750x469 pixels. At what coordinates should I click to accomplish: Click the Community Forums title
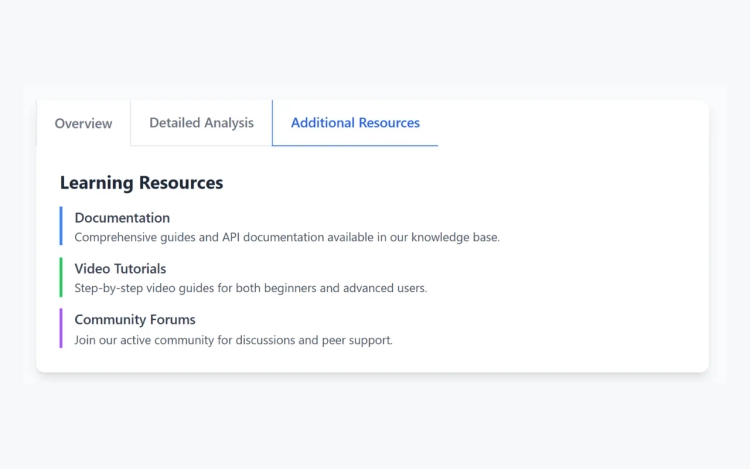point(135,319)
